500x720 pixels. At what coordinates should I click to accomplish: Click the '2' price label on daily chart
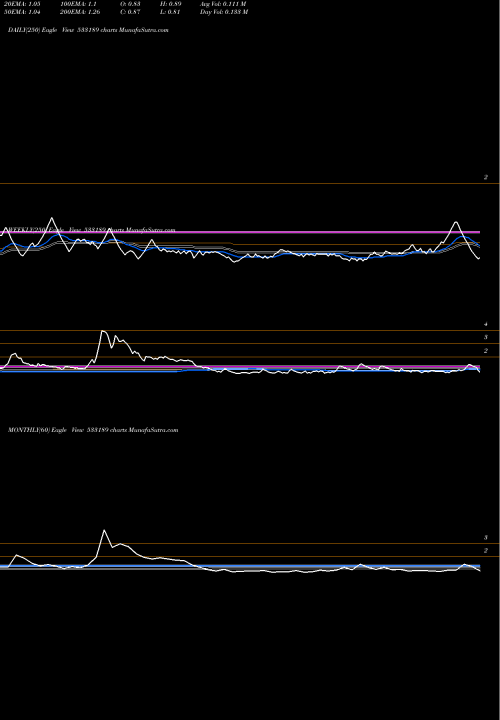pyautogui.click(x=486, y=177)
